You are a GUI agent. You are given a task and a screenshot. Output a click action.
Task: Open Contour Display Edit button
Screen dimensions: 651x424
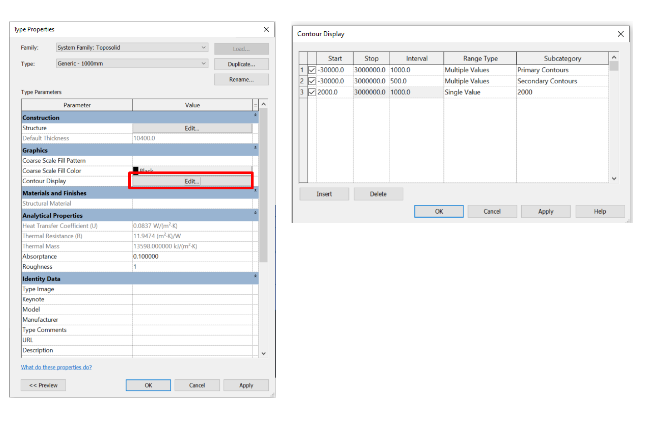click(192, 181)
